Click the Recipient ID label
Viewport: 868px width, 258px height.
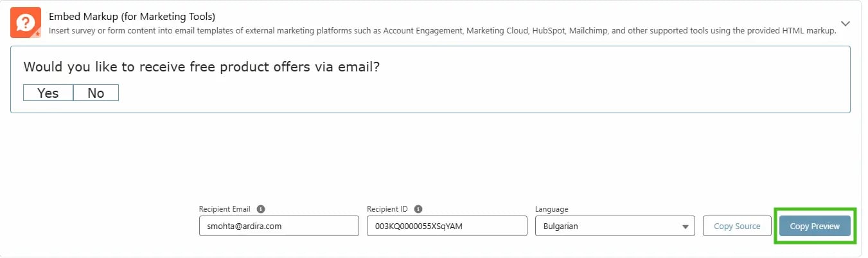tap(387, 209)
